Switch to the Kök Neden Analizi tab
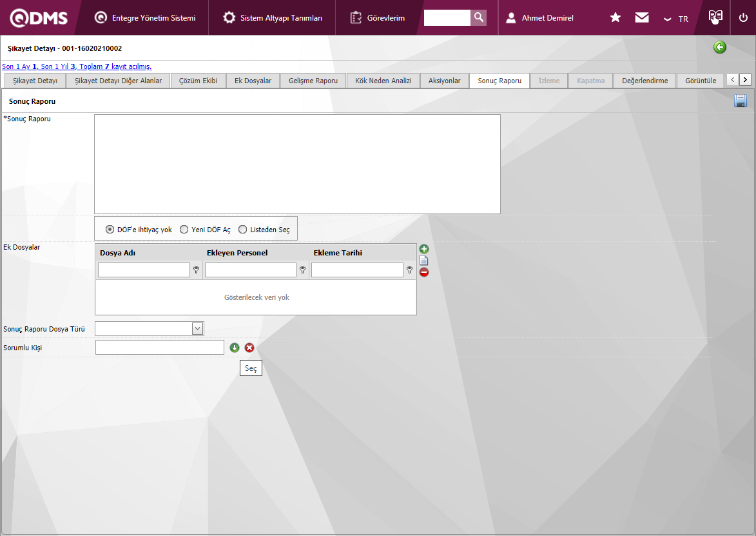 383,81
